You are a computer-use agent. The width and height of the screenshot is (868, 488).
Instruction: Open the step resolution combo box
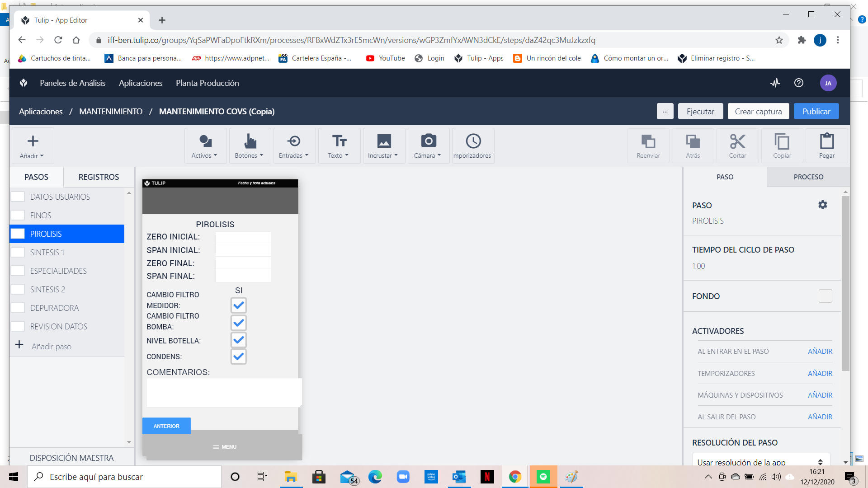[x=760, y=462]
